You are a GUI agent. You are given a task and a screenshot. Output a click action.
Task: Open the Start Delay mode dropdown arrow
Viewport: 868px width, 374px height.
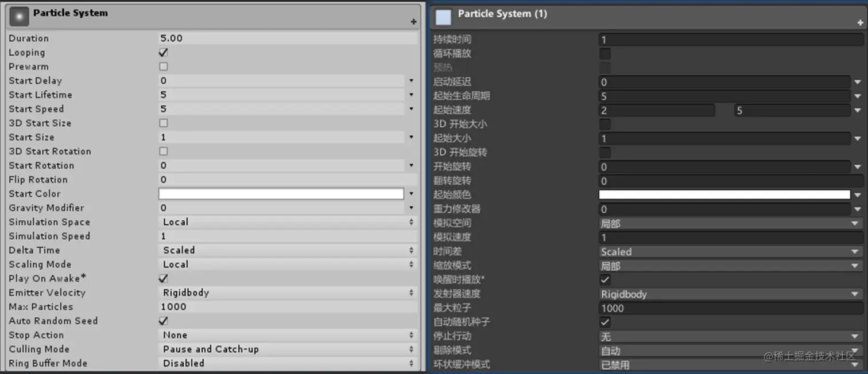point(412,81)
